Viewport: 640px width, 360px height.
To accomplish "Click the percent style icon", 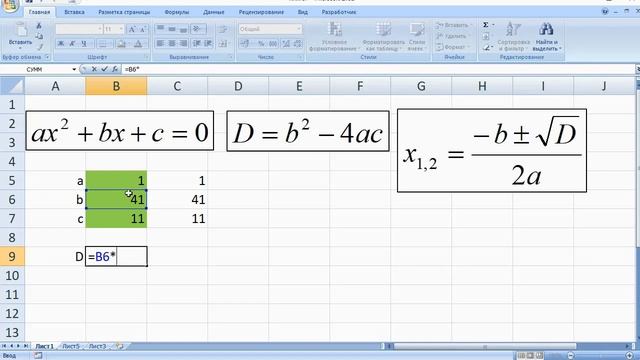I will (261, 43).
